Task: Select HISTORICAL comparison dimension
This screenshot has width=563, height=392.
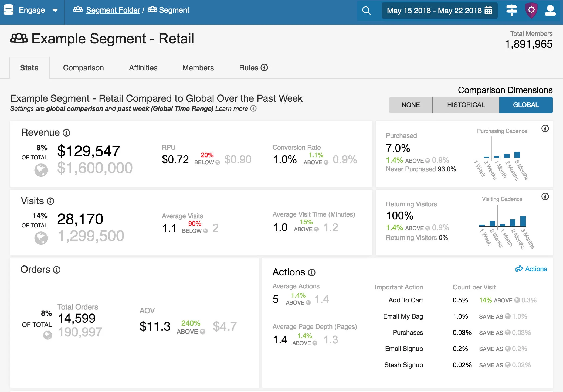Action: tap(466, 105)
